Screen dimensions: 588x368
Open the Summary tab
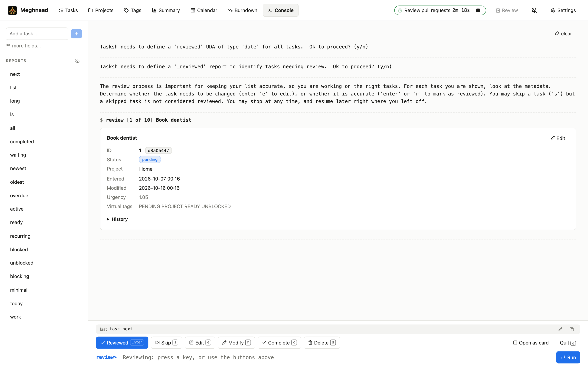(166, 10)
